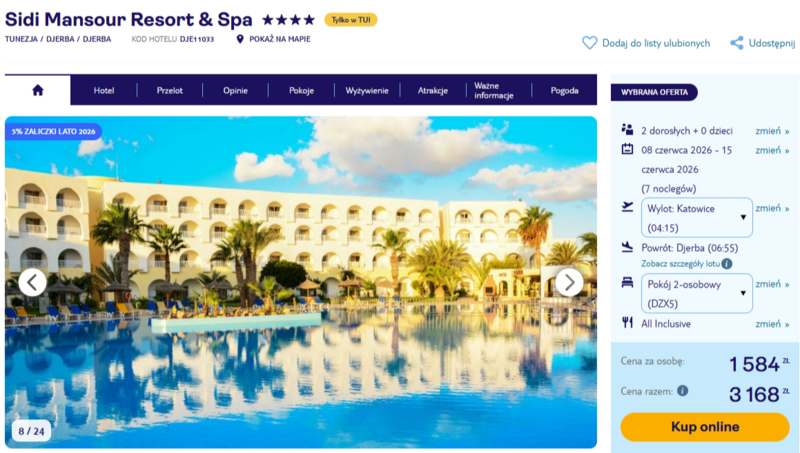Click the hotel pool photo
Image resolution: width=800 pixels, height=453 pixels.
tap(301, 282)
